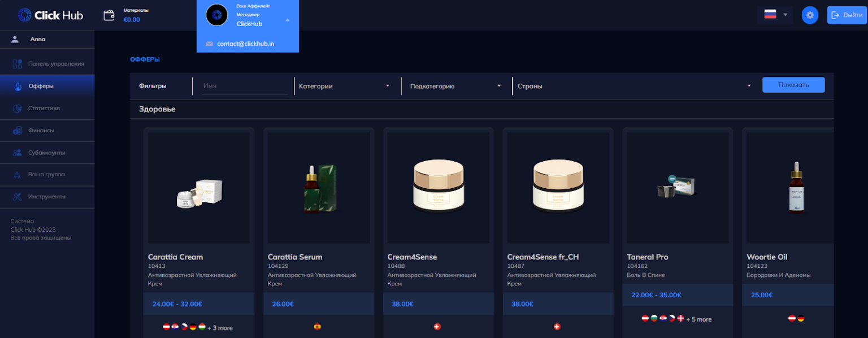This screenshot has height=338, width=868.
Task: Click the Ваша группа icon
Action: (17, 175)
